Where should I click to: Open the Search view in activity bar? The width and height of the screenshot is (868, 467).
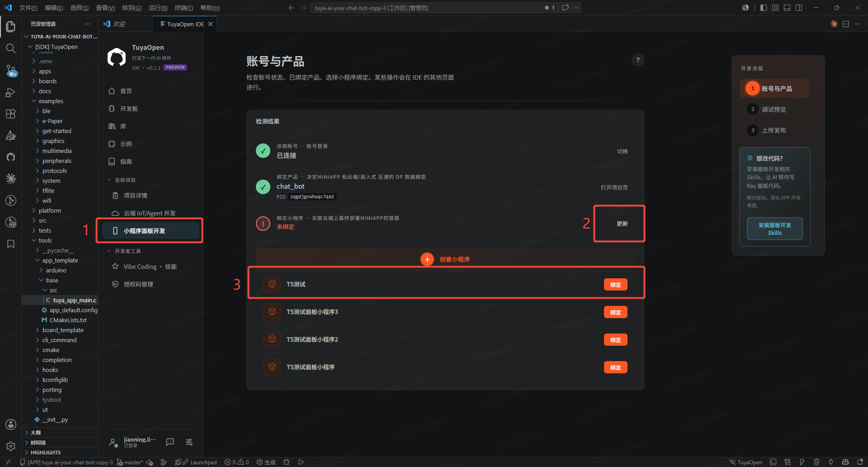(x=11, y=48)
